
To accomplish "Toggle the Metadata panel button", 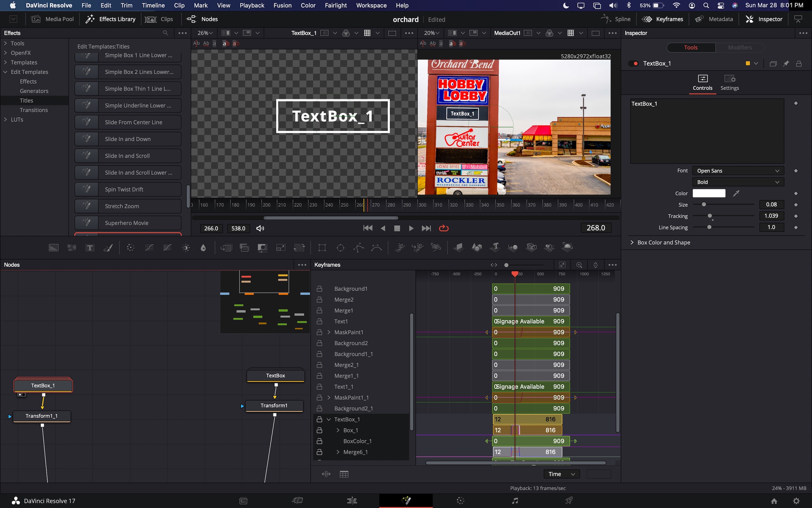I will (x=714, y=19).
